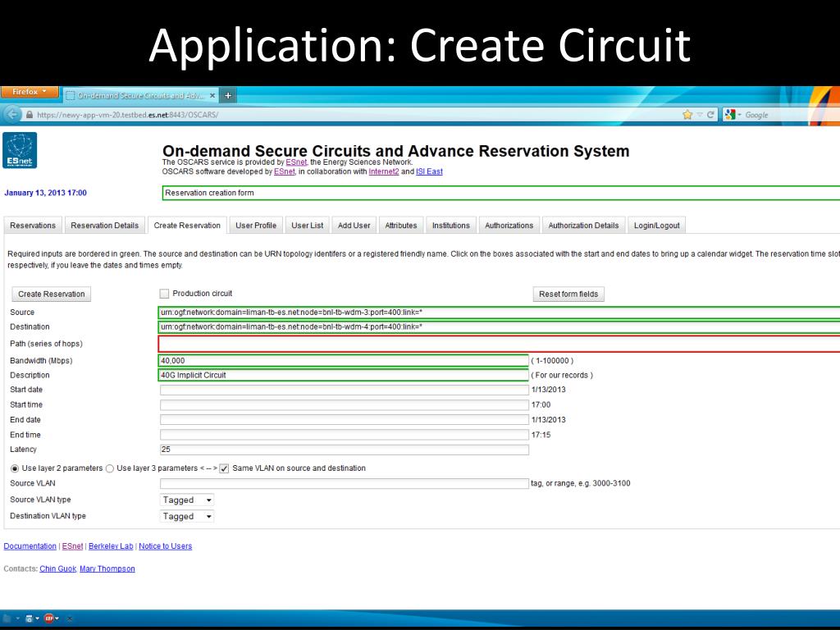Switch to the Reservation Details tab

104,225
